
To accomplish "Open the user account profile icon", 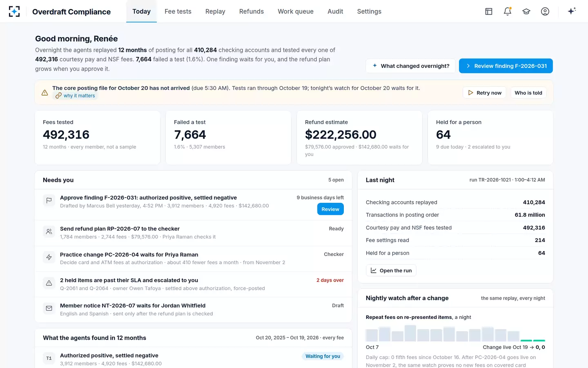I will [545, 11].
